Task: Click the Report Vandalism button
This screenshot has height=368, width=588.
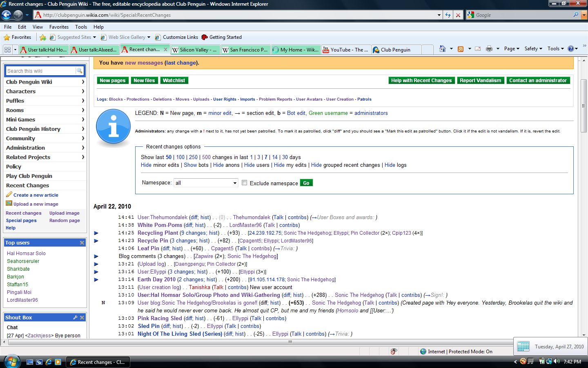Action: pyautogui.click(x=481, y=81)
